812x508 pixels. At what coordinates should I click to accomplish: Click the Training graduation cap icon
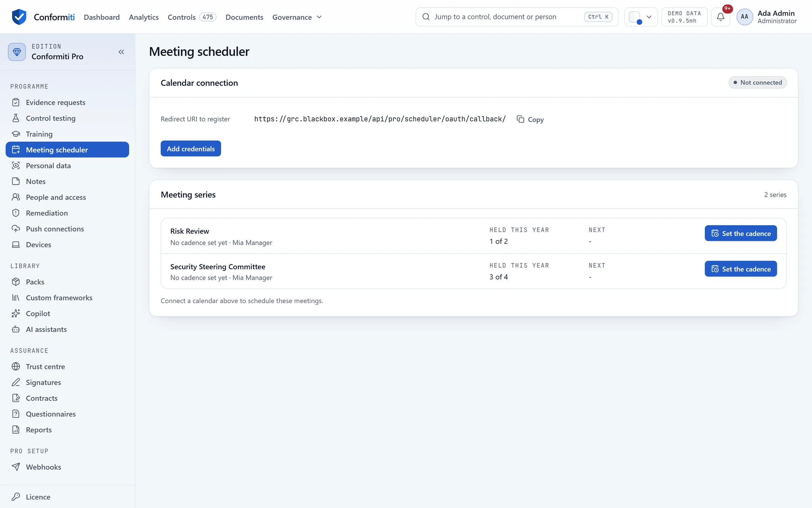coord(16,134)
